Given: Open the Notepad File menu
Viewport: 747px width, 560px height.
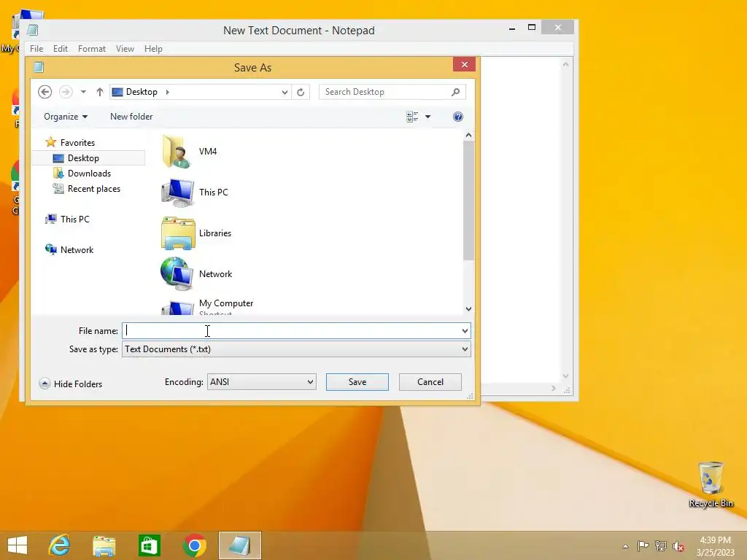Looking at the screenshot, I should click(x=36, y=49).
